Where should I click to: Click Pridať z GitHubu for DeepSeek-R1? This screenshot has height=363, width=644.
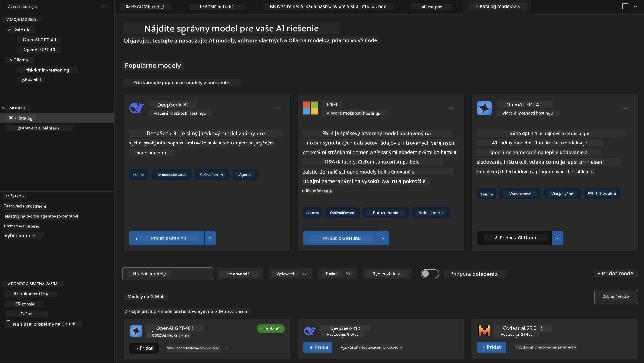(167, 238)
